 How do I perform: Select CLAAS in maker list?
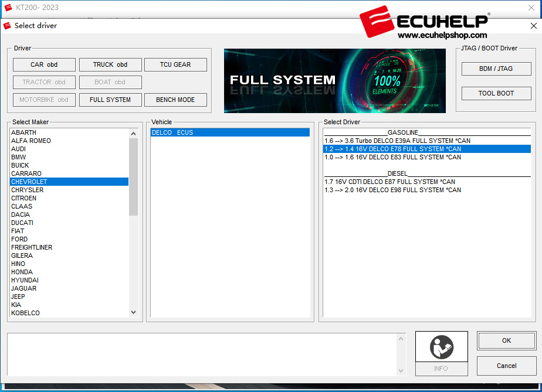point(69,206)
